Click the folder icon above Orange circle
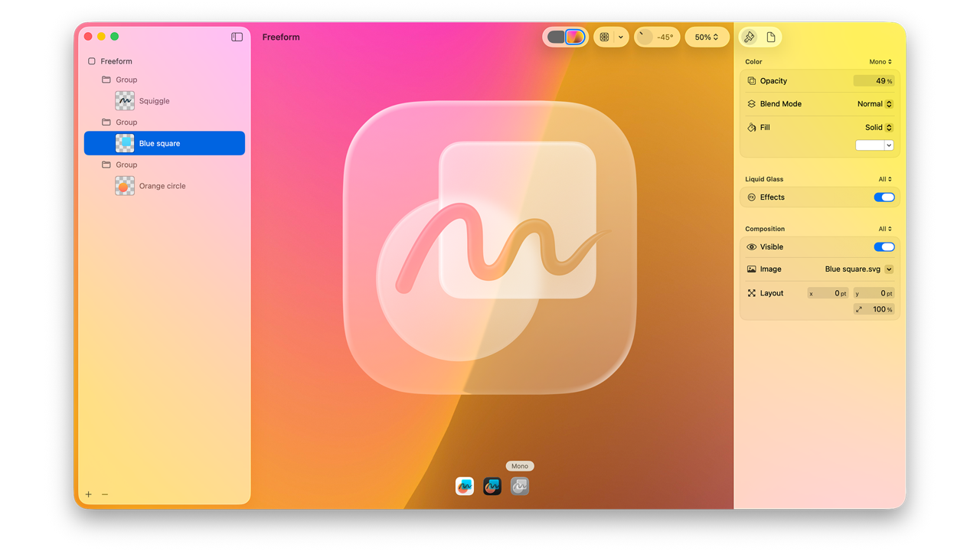This screenshot has width=980, height=551. (106, 165)
